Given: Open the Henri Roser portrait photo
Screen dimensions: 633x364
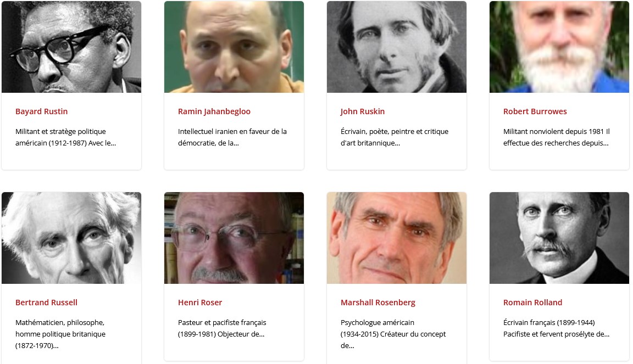Looking at the screenshot, I should [x=234, y=238].
